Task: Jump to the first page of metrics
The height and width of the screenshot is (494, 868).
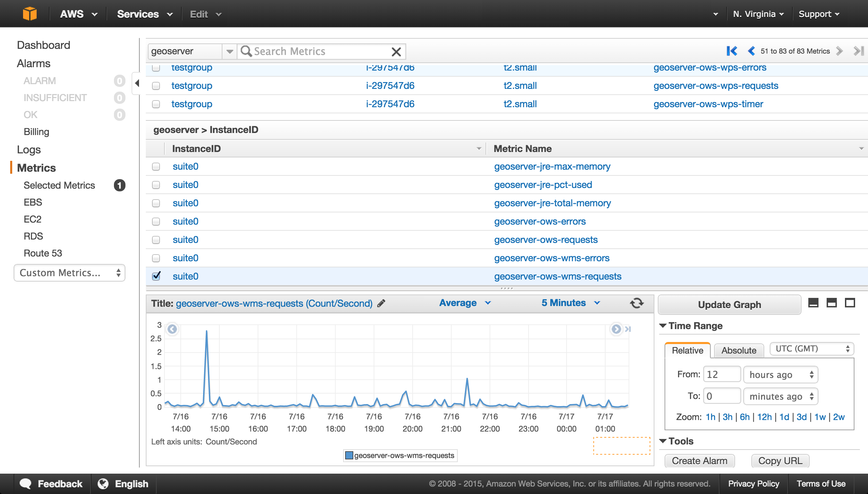Action: point(732,51)
